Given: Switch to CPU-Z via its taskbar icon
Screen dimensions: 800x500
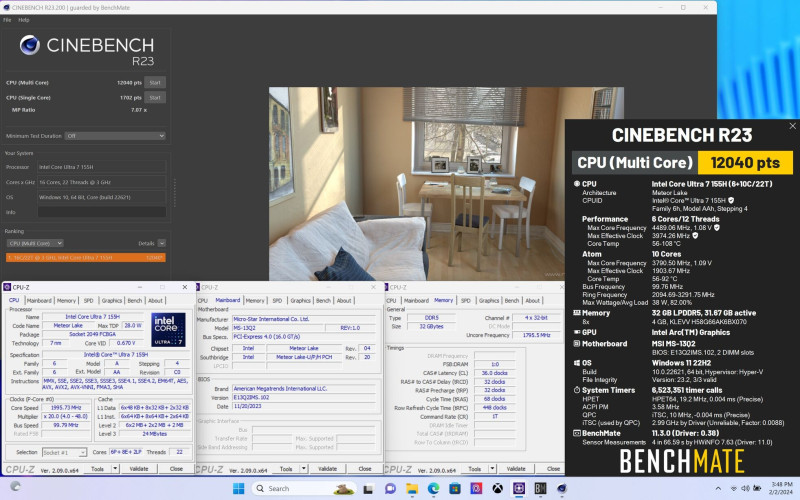Looking at the screenshot, I should pos(519,489).
